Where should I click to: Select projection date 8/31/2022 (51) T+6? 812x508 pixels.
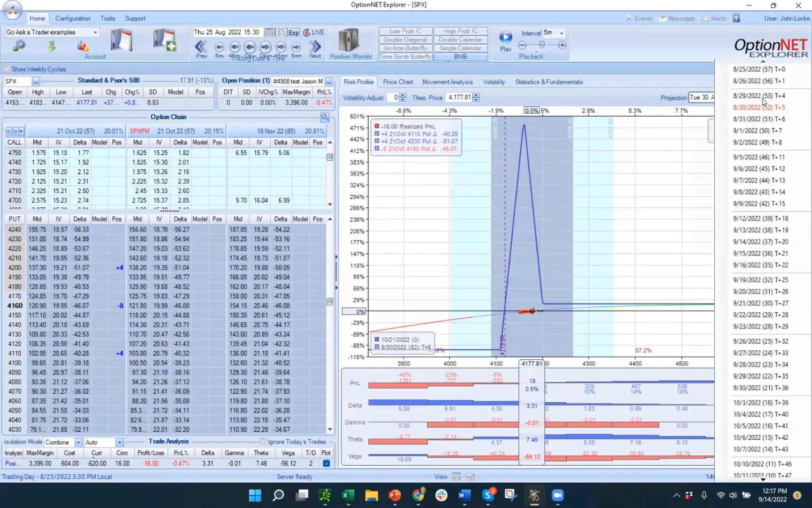coord(759,119)
